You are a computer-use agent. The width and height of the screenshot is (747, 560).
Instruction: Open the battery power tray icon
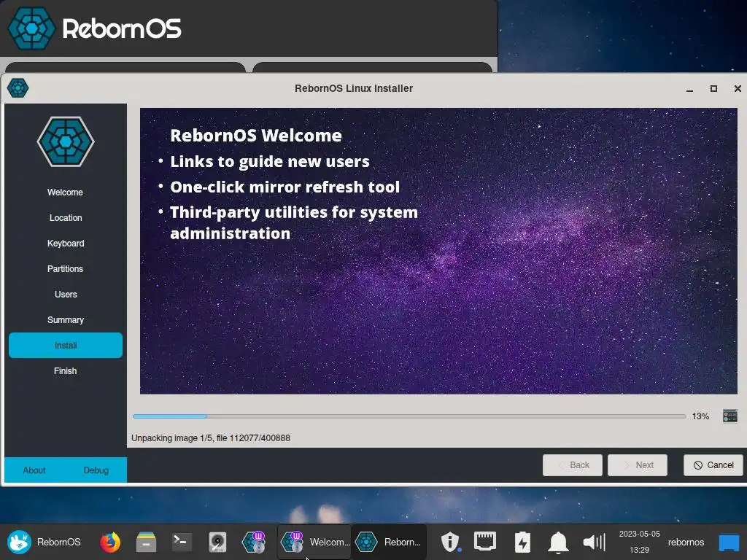click(x=522, y=542)
